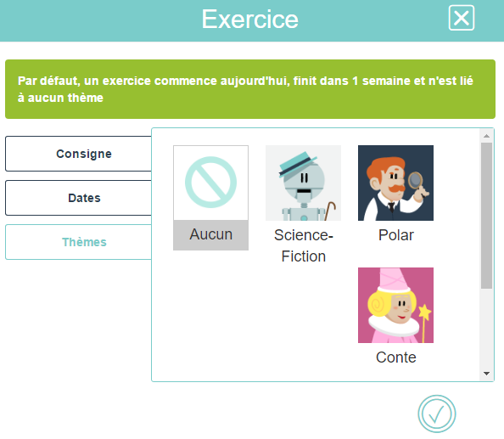Click the themes list scrollbar thumb
Image resolution: width=504 pixels, height=439 pixels.
[487, 216]
